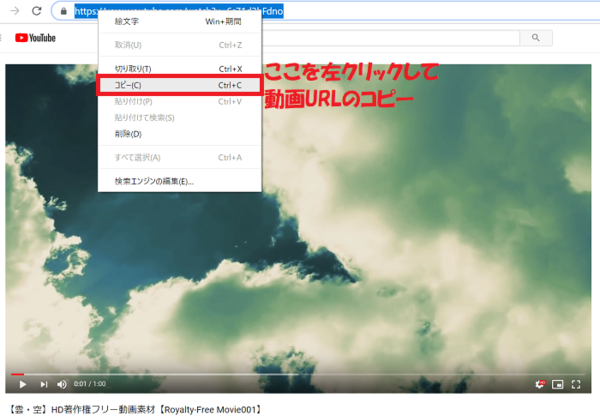Play the video with play button
This screenshot has width=600, height=416.
[23, 384]
